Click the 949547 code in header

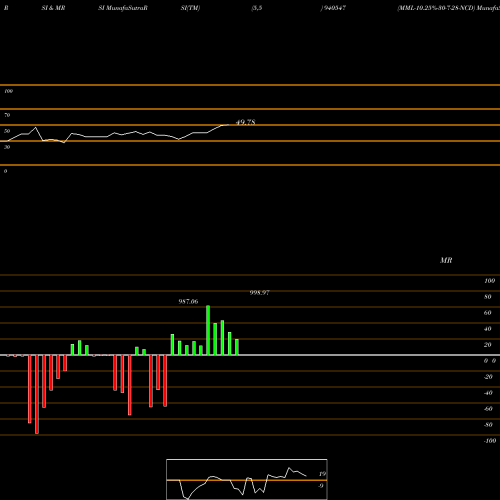tap(334, 8)
